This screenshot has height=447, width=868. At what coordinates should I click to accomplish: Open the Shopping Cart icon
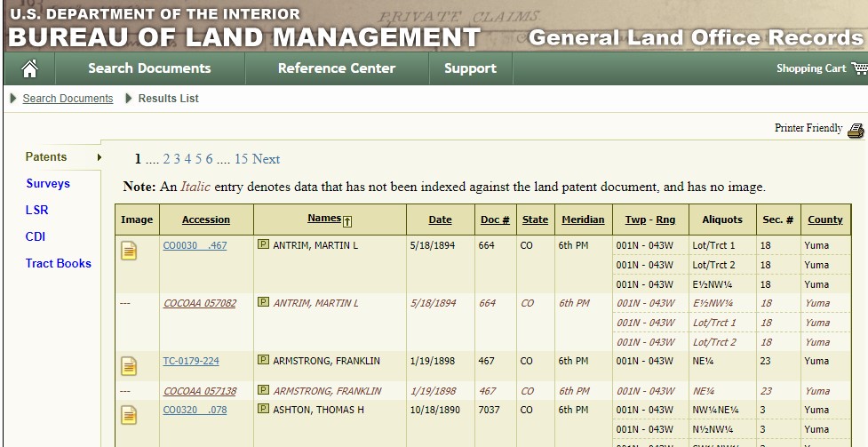pyautogui.click(x=858, y=68)
